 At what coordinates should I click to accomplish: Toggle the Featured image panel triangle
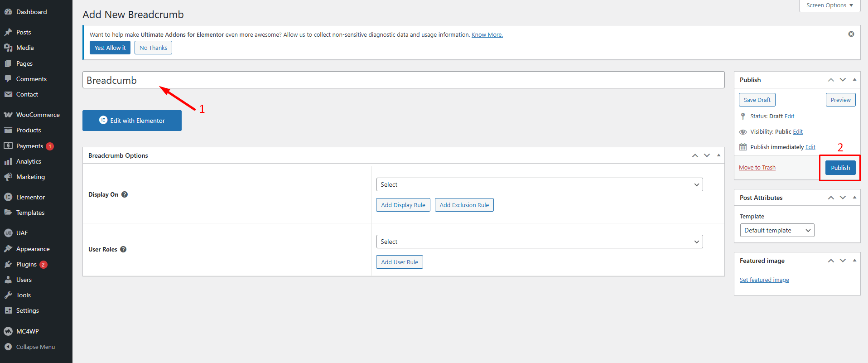854,261
